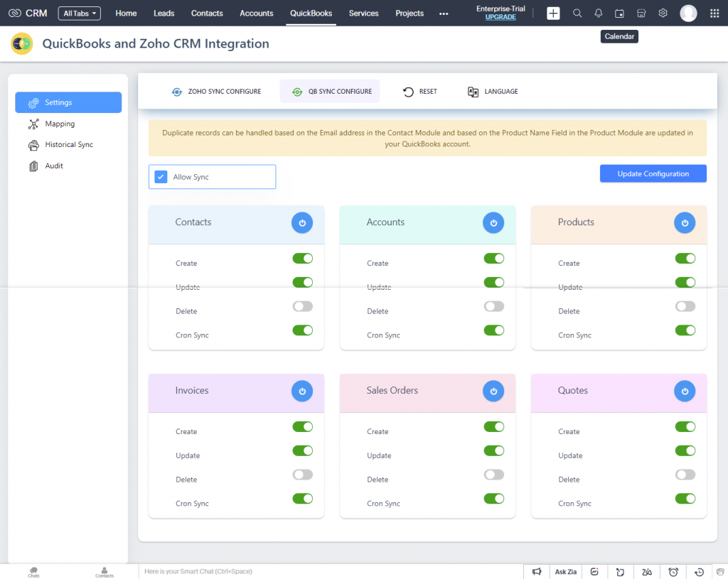The height and width of the screenshot is (579, 728).
Task: Click the Reset option
Action: 420,92
